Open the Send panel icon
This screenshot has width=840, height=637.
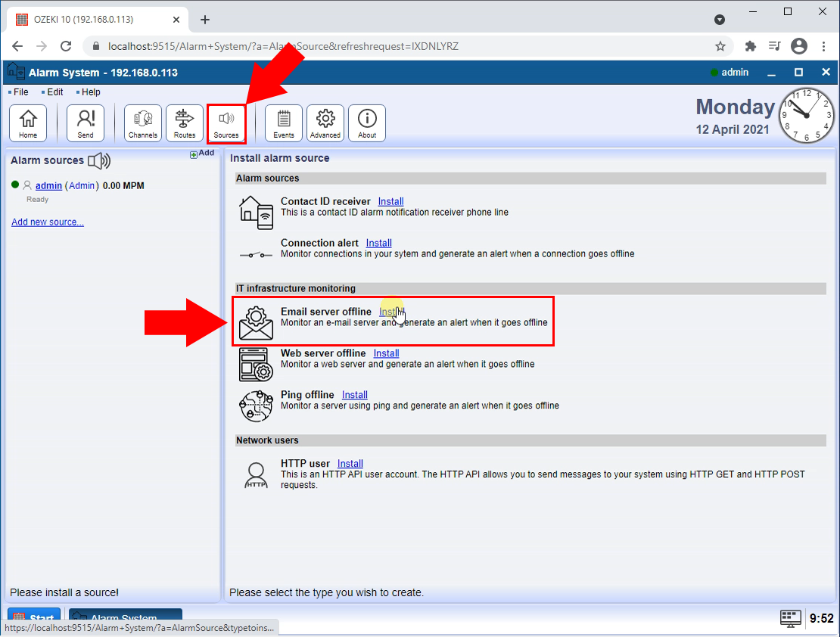pos(86,123)
